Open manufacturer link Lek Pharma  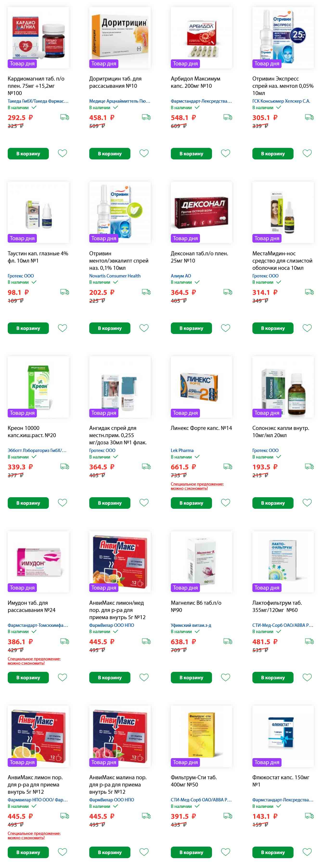point(182,450)
